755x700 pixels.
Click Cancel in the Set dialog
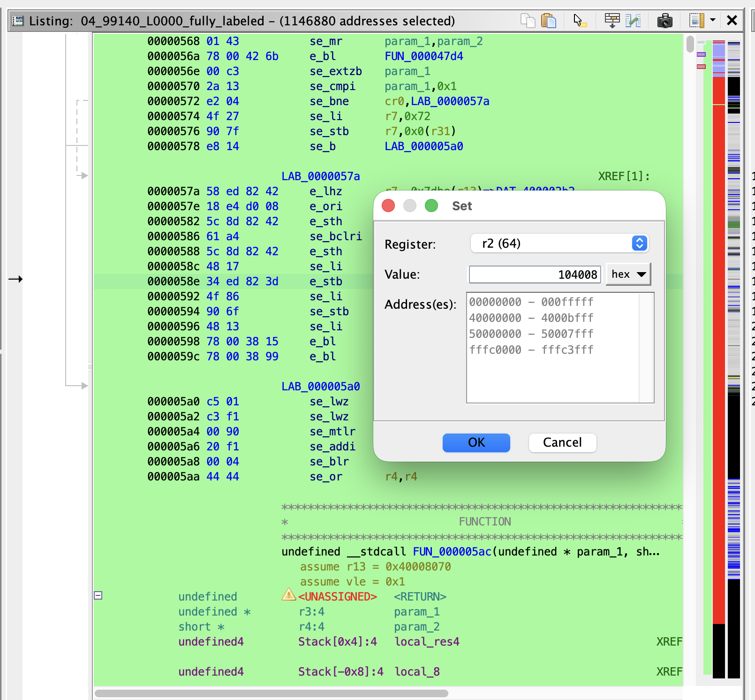coord(562,442)
